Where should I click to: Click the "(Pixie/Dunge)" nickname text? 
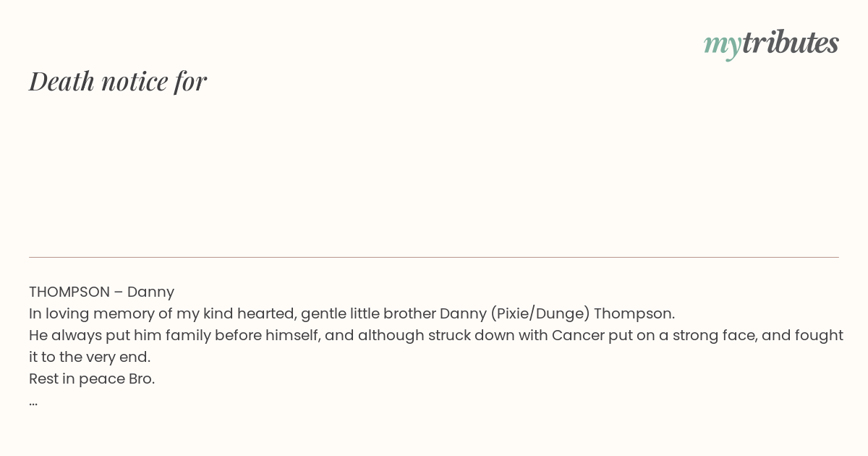540,313
